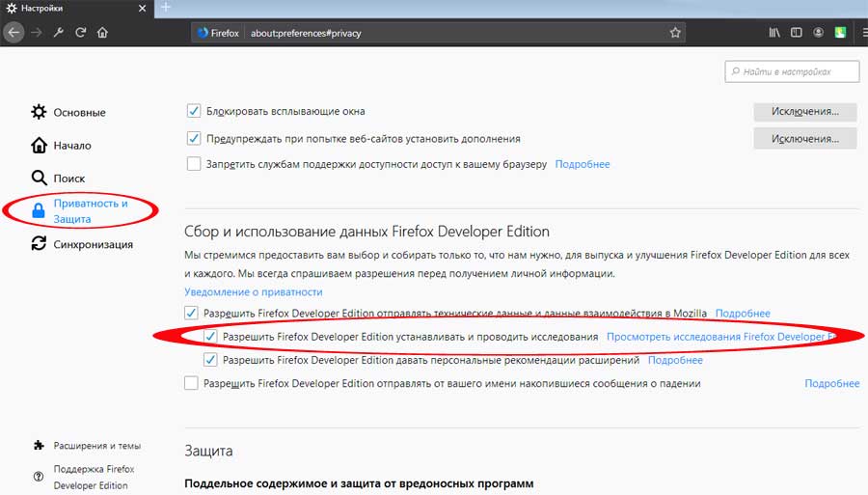Open the hamburger application menu

click(x=864, y=33)
